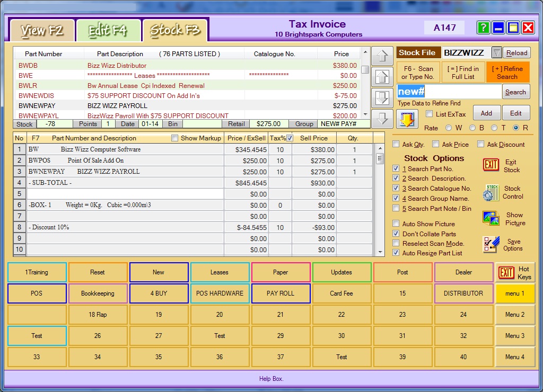The height and width of the screenshot is (392, 543).
Task: Select the B rate radio button
Action: pyautogui.click(x=472, y=128)
